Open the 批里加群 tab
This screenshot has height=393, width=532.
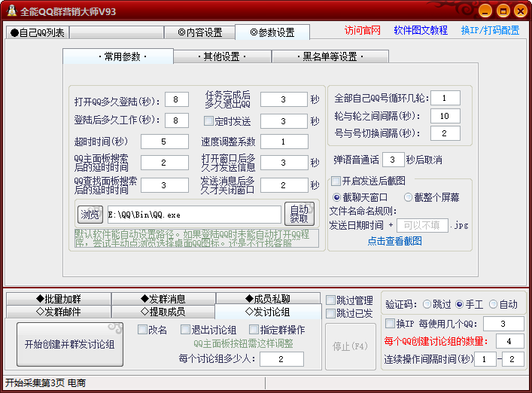click(59, 299)
